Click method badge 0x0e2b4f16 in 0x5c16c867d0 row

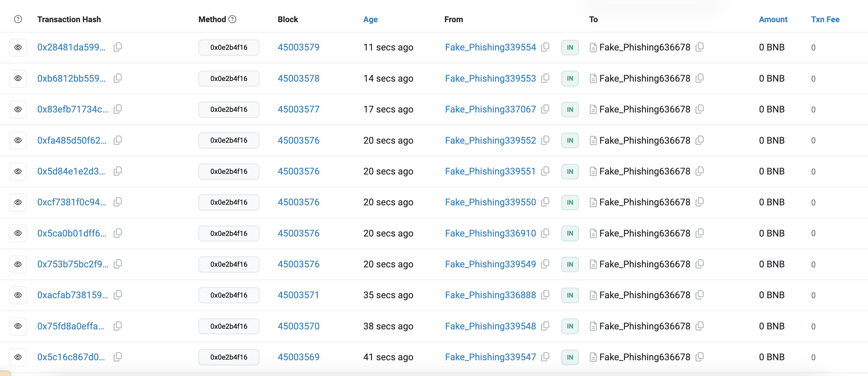[229, 357]
